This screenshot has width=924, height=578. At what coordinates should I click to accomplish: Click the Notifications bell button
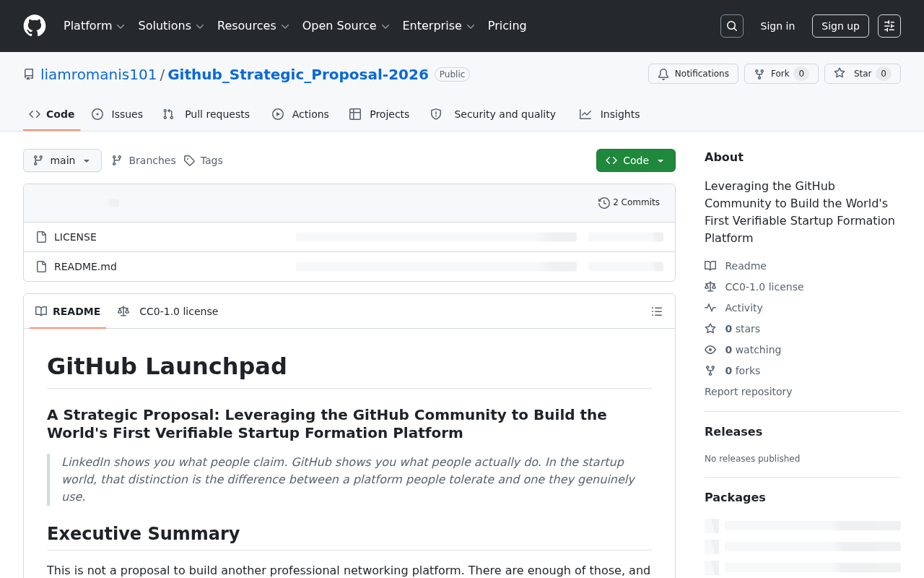pos(693,74)
